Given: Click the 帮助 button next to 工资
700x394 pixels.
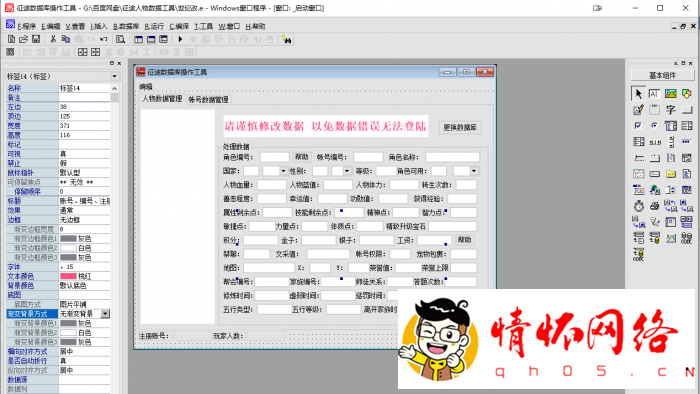Looking at the screenshot, I should pos(464,240).
